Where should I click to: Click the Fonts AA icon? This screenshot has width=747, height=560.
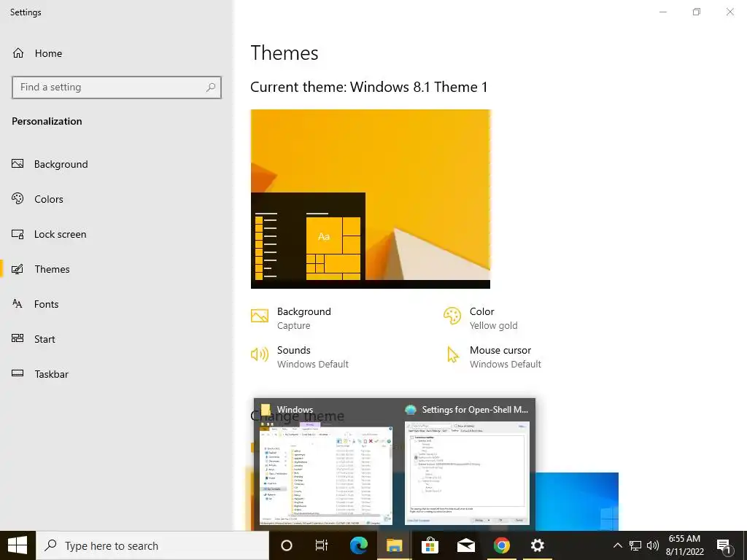[x=18, y=304]
